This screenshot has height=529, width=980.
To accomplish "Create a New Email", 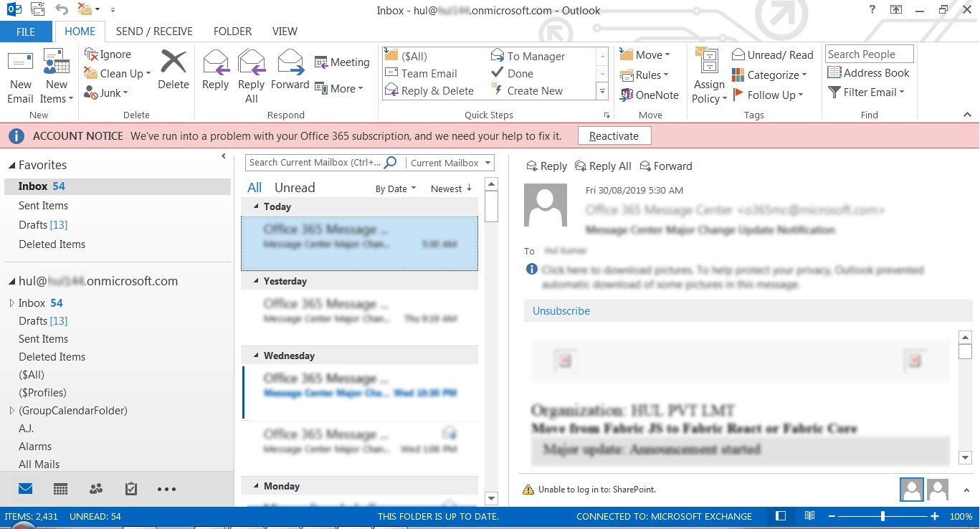I will pos(20,77).
